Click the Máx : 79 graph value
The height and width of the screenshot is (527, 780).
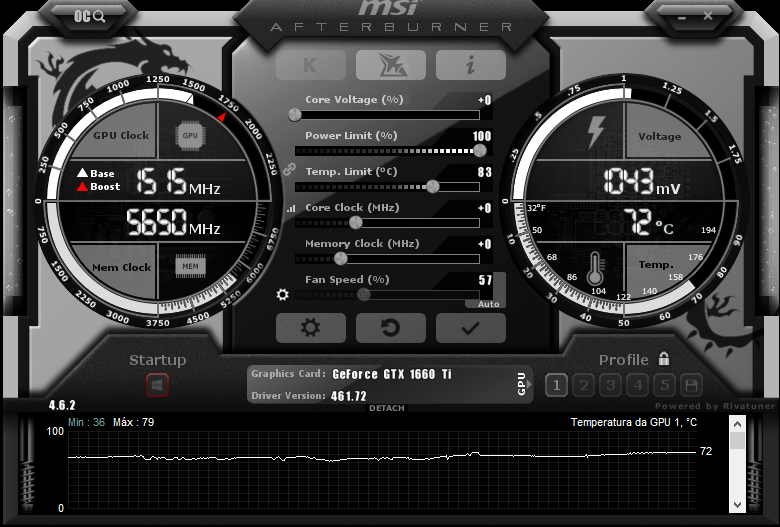133,422
